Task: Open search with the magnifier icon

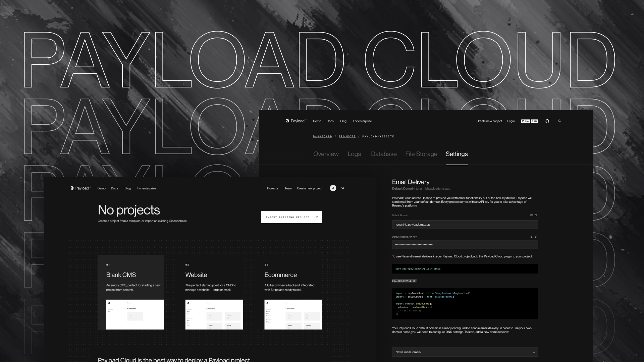Action: pos(559,121)
